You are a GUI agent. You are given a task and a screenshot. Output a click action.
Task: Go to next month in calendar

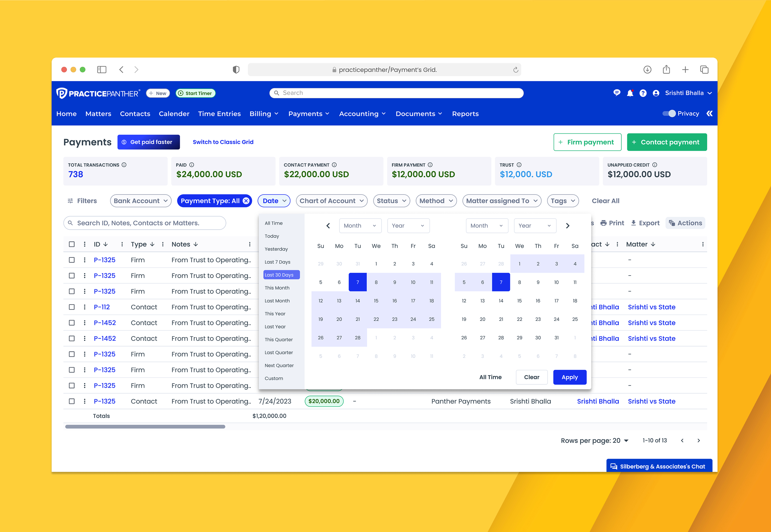click(x=567, y=226)
